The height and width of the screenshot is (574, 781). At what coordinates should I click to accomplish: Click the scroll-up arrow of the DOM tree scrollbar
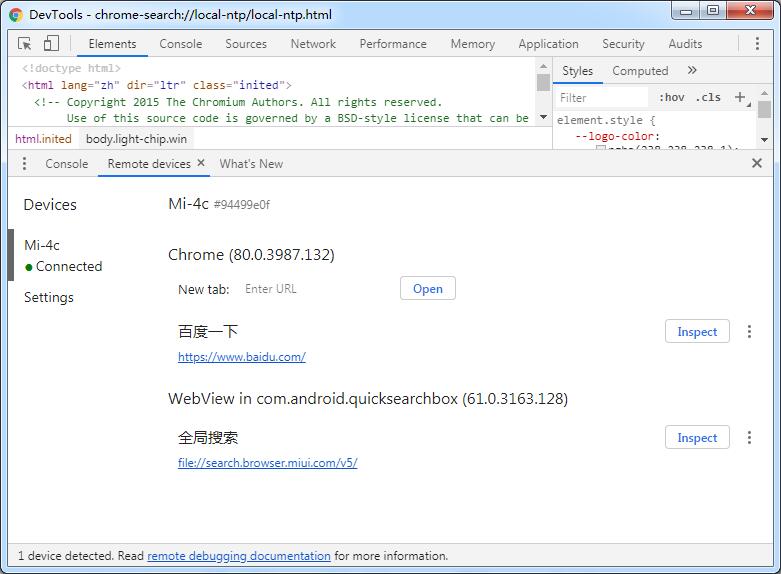543,66
